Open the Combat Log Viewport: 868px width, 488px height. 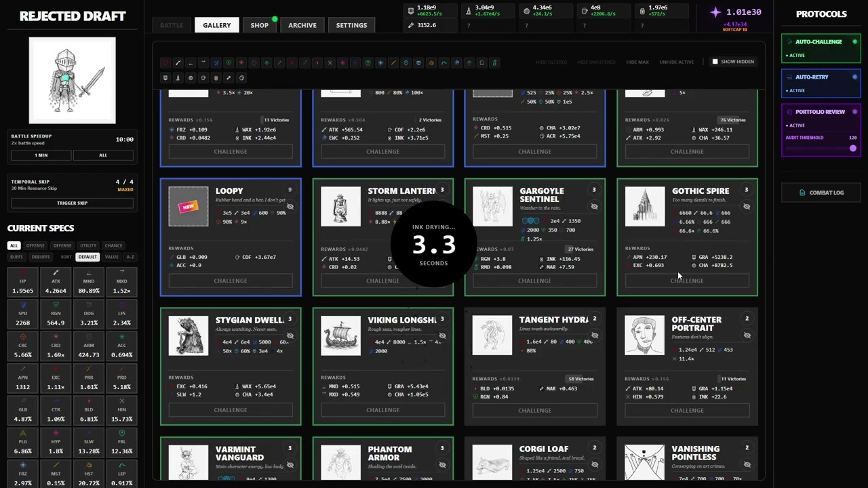click(821, 192)
